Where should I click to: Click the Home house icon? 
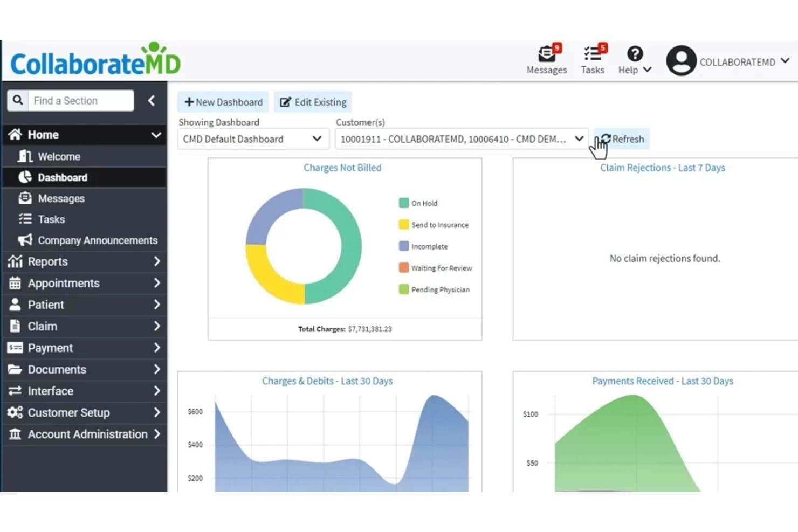point(15,134)
